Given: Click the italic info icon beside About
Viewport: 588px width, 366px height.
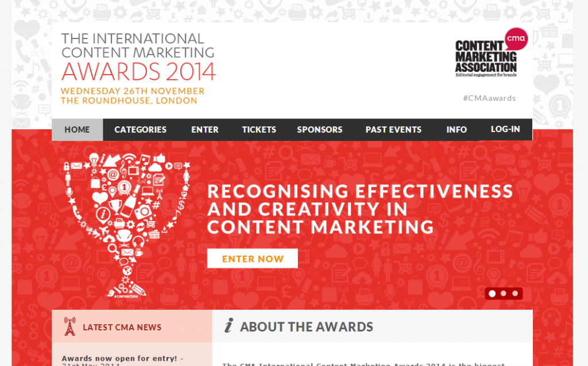Looking at the screenshot, I should (x=229, y=326).
